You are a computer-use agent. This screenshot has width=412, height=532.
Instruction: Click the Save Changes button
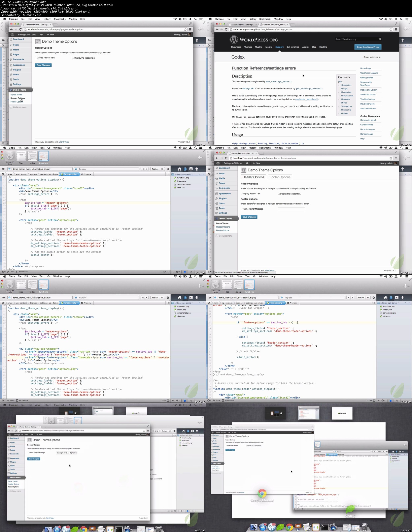click(x=43, y=65)
